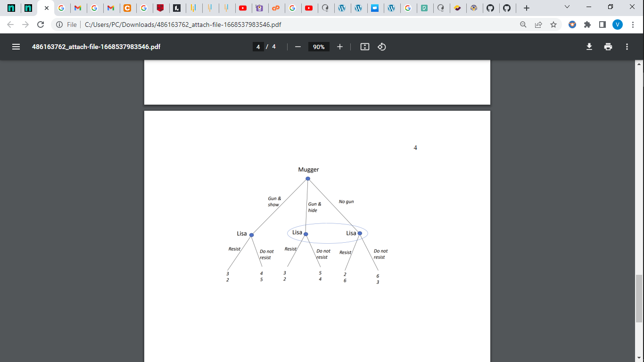
Task: Close the active PDF tab
Action: click(x=47, y=8)
